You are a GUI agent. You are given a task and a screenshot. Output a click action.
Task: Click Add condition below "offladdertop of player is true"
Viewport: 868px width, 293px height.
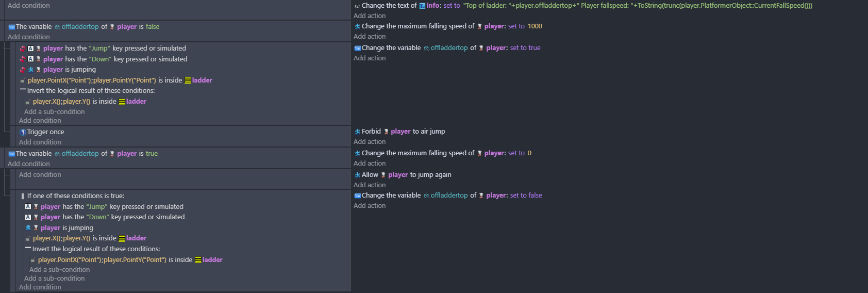pos(29,164)
